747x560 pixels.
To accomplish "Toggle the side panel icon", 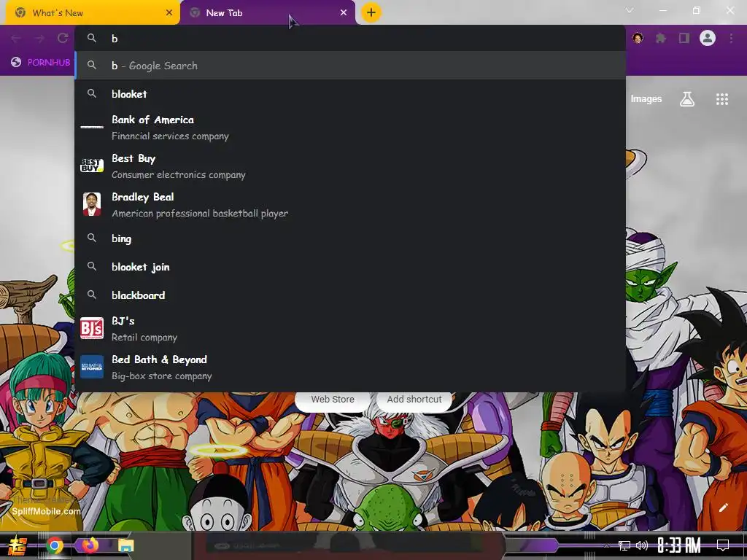I will (x=684, y=38).
